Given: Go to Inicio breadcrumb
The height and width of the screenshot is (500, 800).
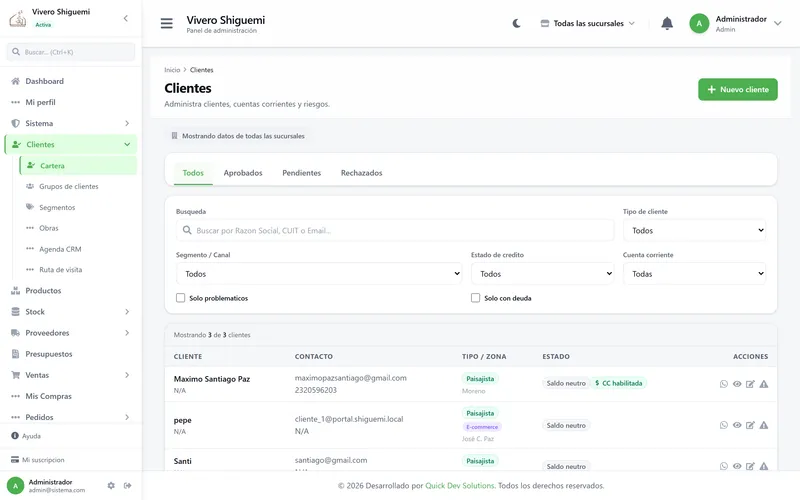Looking at the screenshot, I should pos(172,70).
